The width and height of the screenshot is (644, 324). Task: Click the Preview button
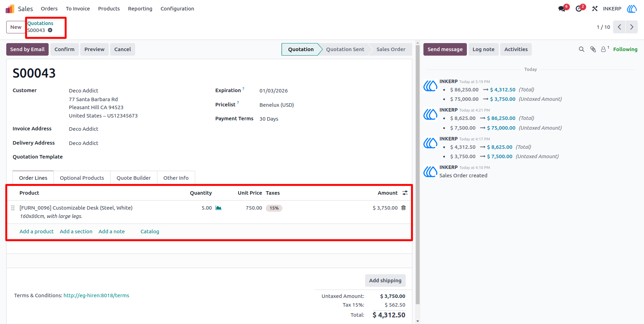coord(94,49)
